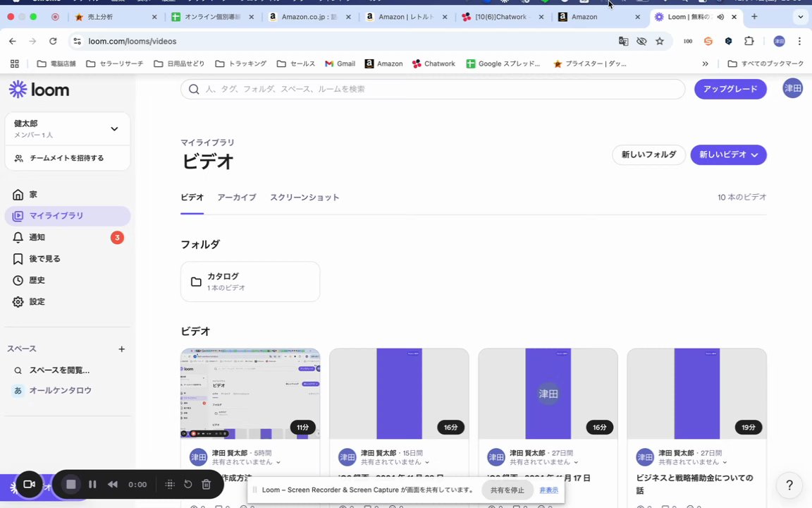Open the トラッキング bookmark folder
812x508 pixels.
pyautogui.click(x=241, y=64)
